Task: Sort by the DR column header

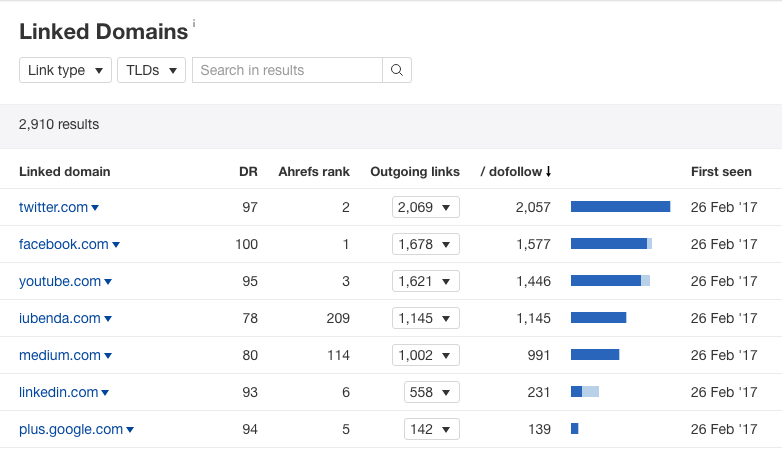Action: point(248,172)
